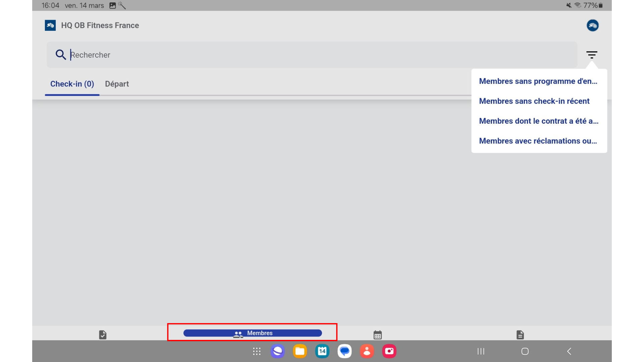The height and width of the screenshot is (362, 644).
Task: Focus the Rechercher search field
Action: (312, 55)
